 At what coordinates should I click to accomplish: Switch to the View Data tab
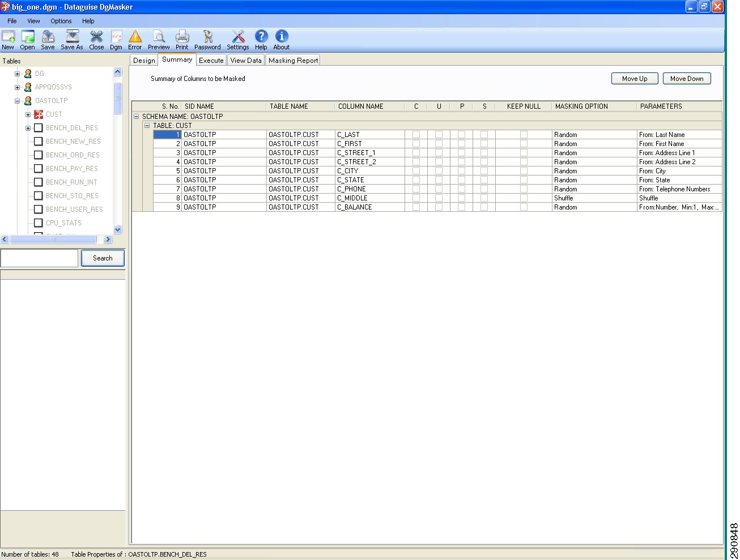pyautogui.click(x=246, y=61)
